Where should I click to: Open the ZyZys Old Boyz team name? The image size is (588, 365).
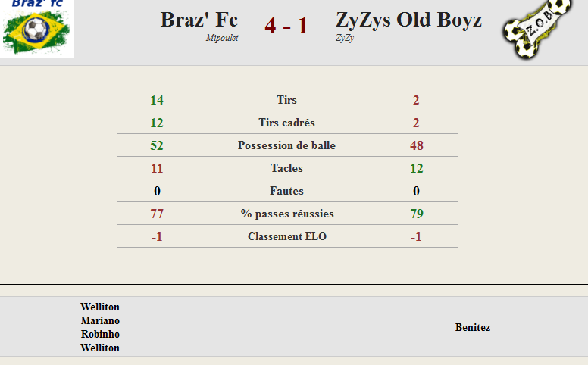(x=408, y=20)
